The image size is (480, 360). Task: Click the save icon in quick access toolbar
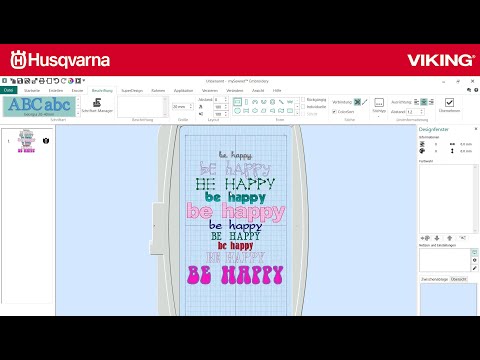20,81
